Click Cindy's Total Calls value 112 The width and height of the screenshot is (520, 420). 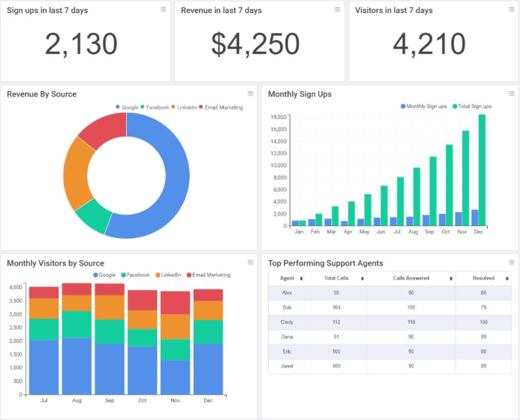336,322
